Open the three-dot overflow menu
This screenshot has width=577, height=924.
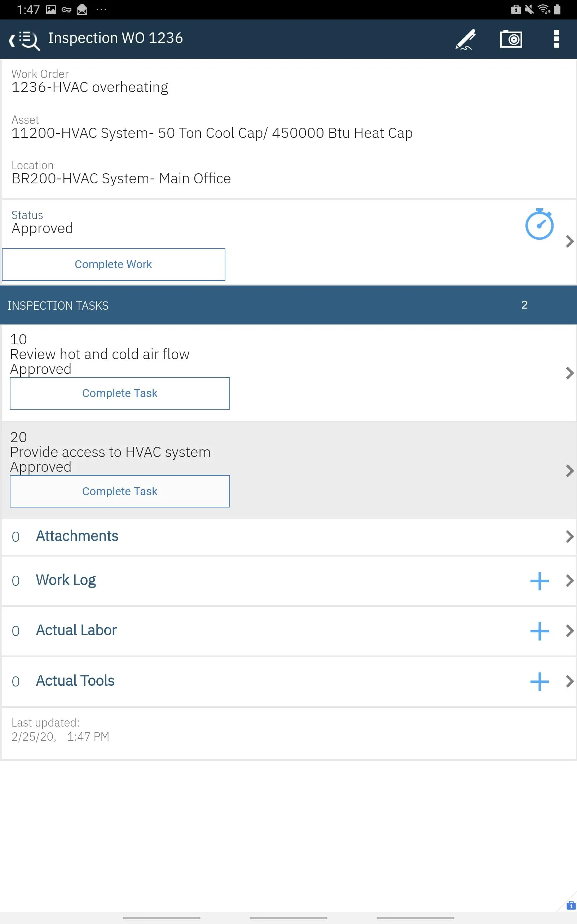556,39
